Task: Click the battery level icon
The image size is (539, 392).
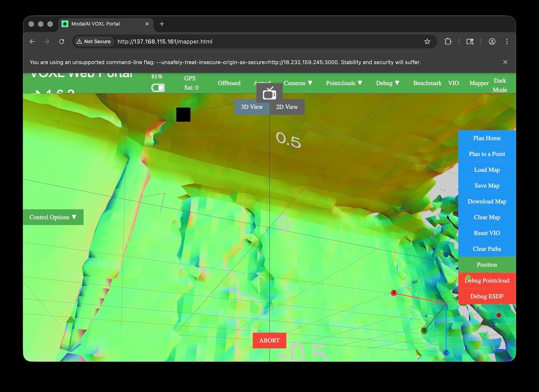Action: point(158,88)
